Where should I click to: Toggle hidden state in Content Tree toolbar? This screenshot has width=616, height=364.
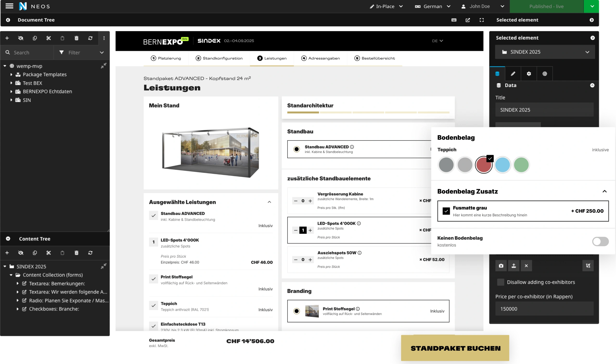(21, 253)
